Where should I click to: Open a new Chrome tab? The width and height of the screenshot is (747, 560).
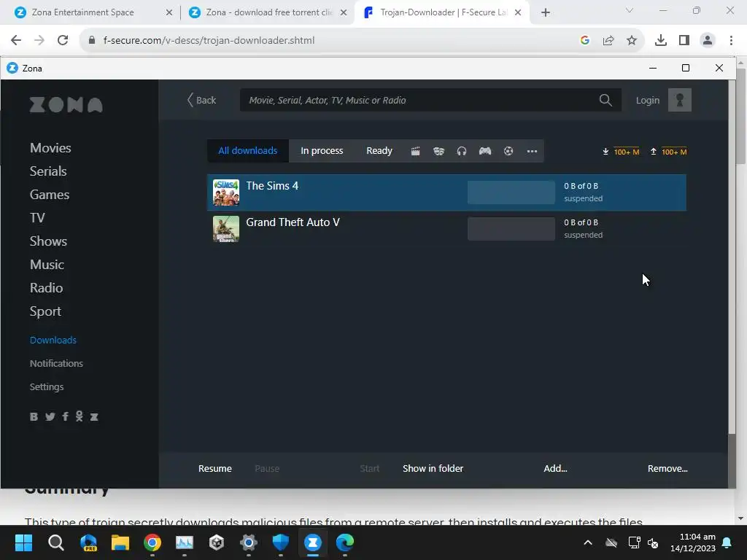(x=546, y=12)
